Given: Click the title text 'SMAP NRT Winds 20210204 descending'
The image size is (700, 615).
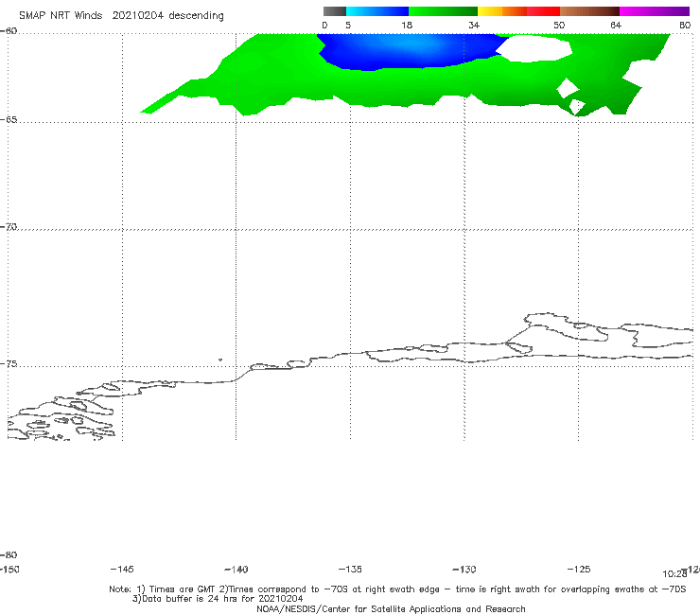Looking at the screenshot, I should pyautogui.click(x=121, y=16).
